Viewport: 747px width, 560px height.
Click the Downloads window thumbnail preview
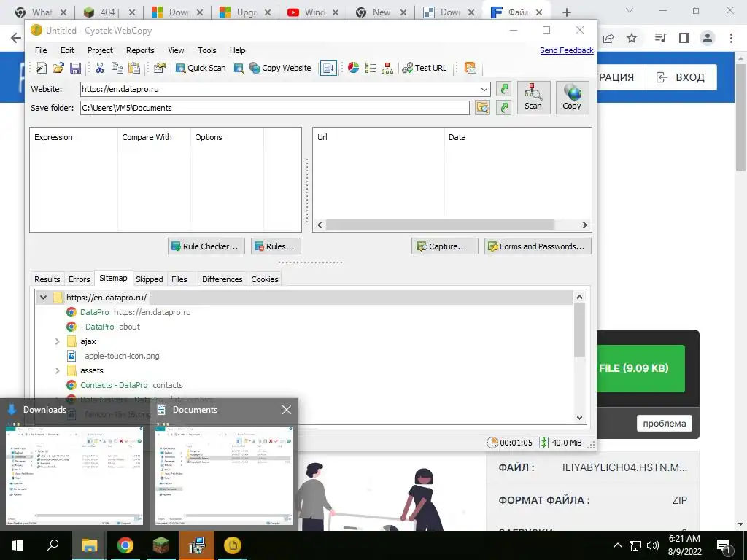click(74, 475)
